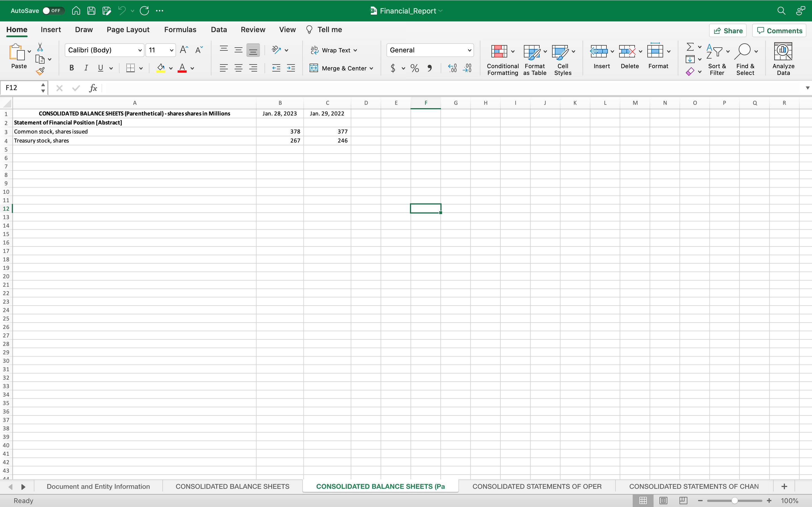Open the Comments panel

click(779, 30)
